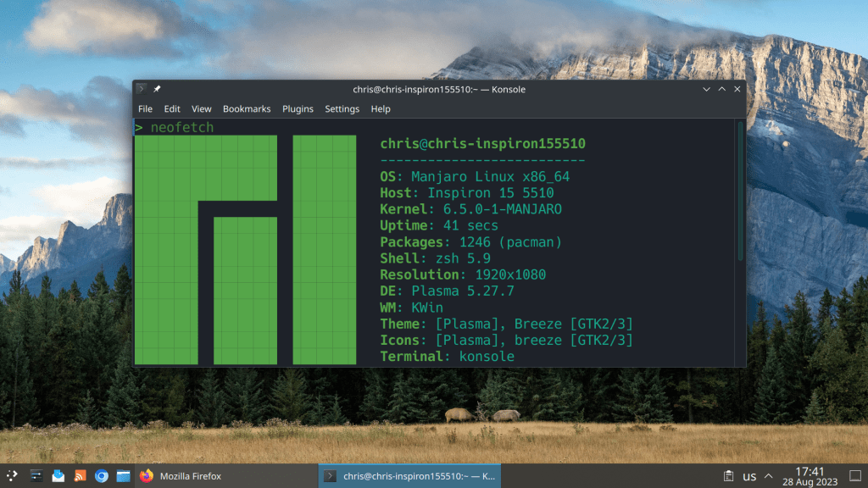Open the KDE application launcher
This screenshot has height=488, width=868.
pyautogui.click(x=13, y=476)
